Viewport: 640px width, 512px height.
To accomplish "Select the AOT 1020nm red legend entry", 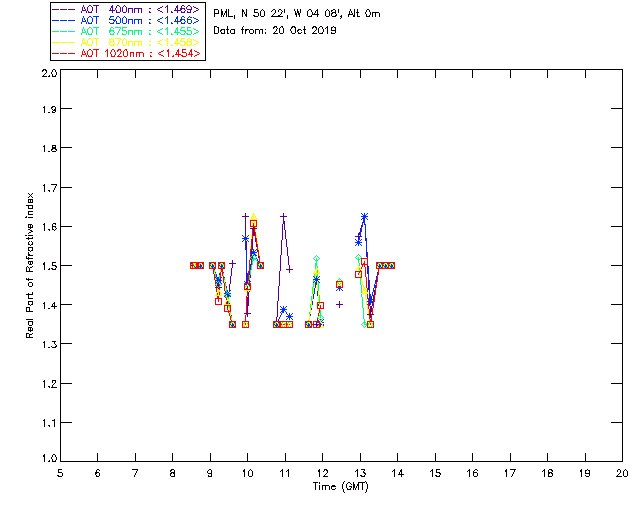I will 128,53.
